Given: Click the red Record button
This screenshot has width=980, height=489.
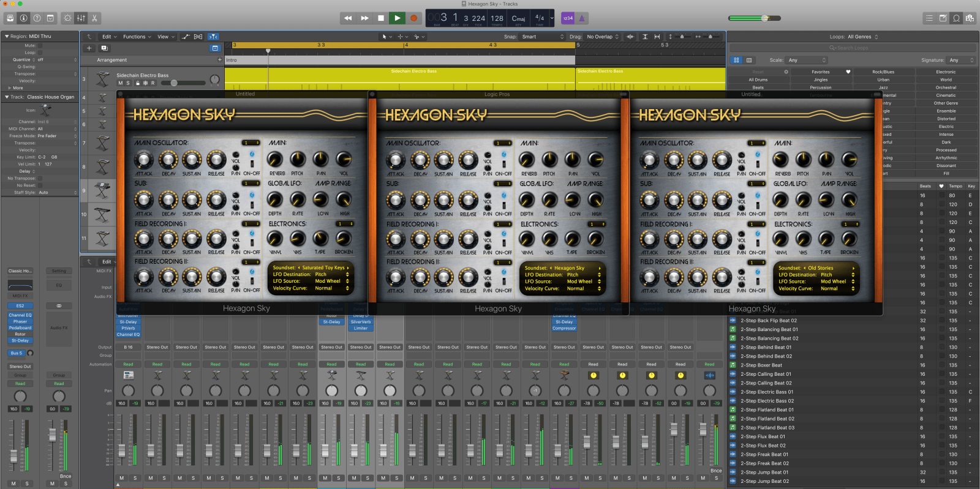Looking at the screenshot, I should [x=413, y=18].
